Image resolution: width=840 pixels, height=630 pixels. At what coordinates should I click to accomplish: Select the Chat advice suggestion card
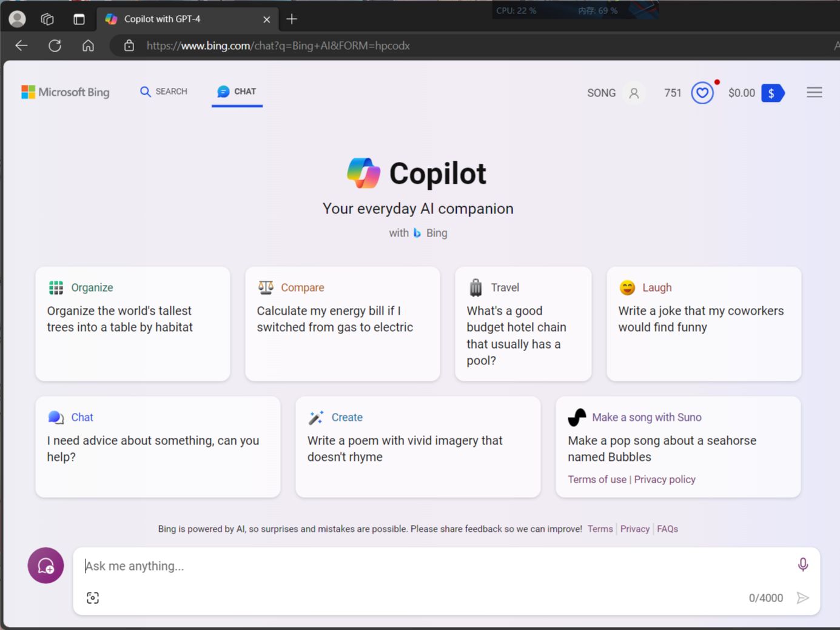[158, 447]
